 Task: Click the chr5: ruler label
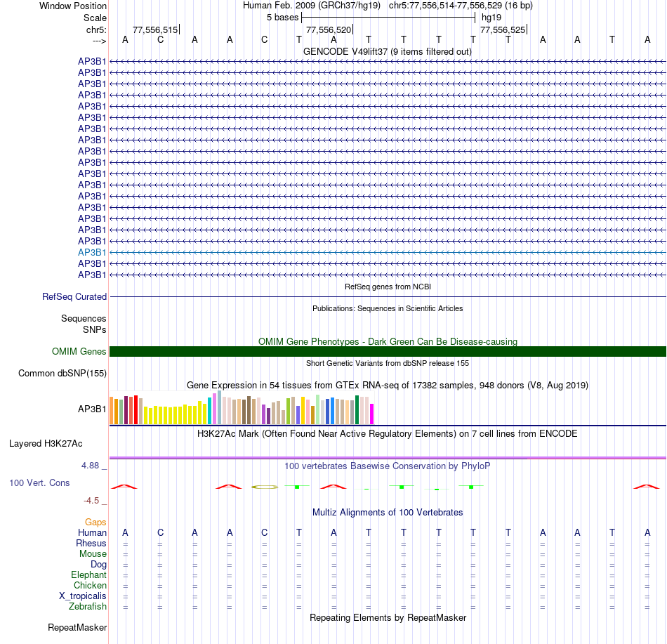pyautogui.click(x=96, y=29)
